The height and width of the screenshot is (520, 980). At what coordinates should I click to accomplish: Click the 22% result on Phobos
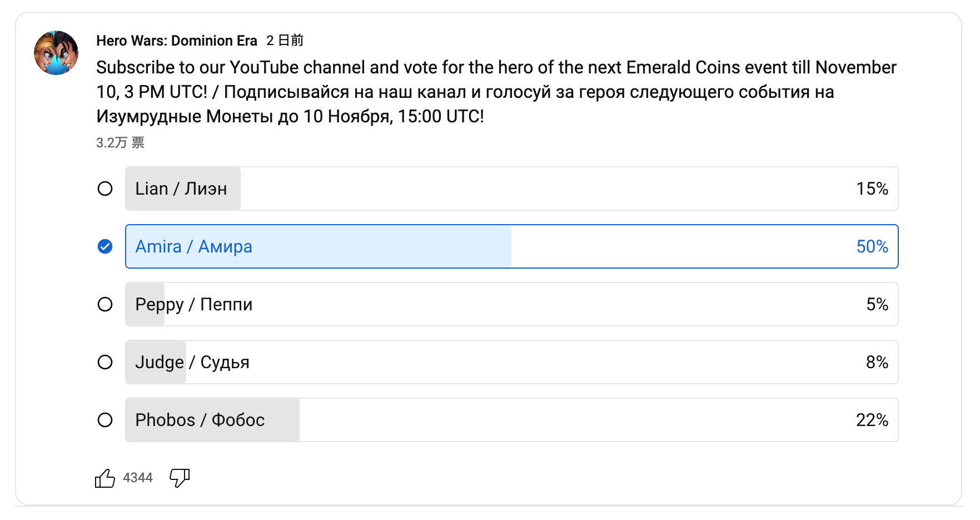point(872,420)
